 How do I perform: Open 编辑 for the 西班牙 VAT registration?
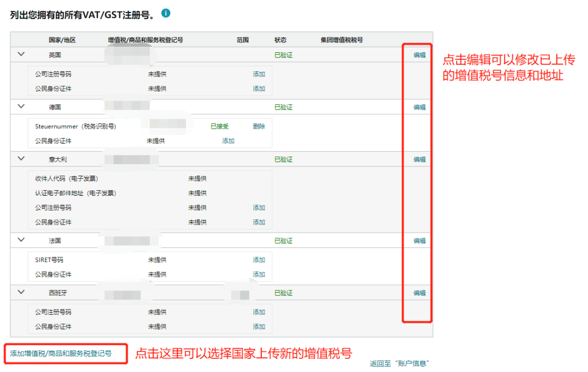point(418,293)
